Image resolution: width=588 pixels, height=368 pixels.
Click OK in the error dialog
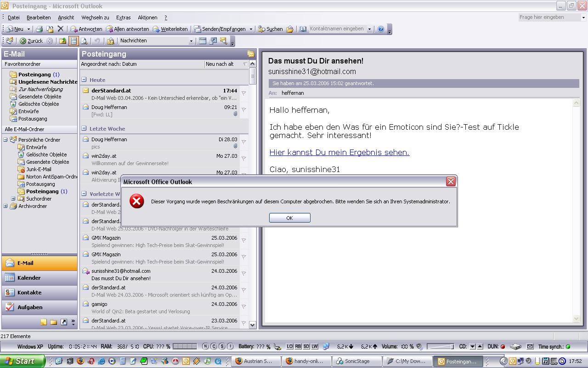tap(290, 218)
